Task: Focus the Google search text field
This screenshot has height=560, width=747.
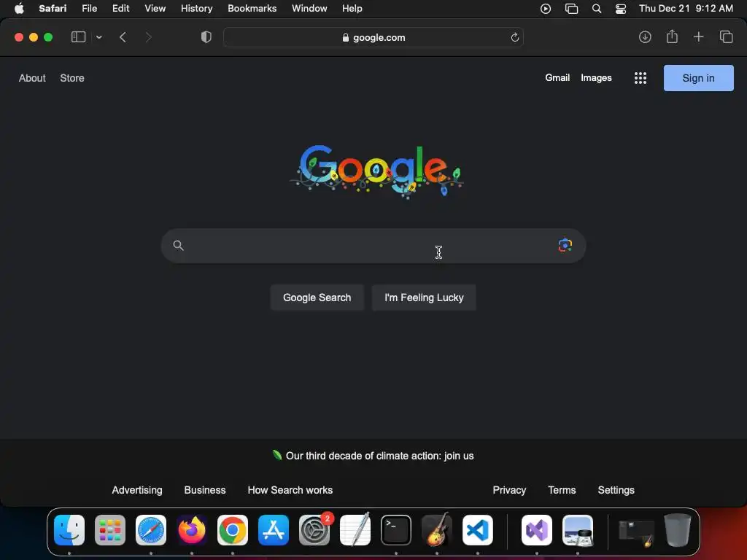Action: pos(373,246)
